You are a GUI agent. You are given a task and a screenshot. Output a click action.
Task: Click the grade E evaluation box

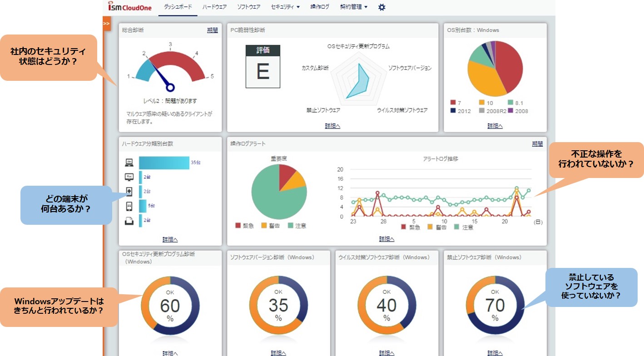263,66
